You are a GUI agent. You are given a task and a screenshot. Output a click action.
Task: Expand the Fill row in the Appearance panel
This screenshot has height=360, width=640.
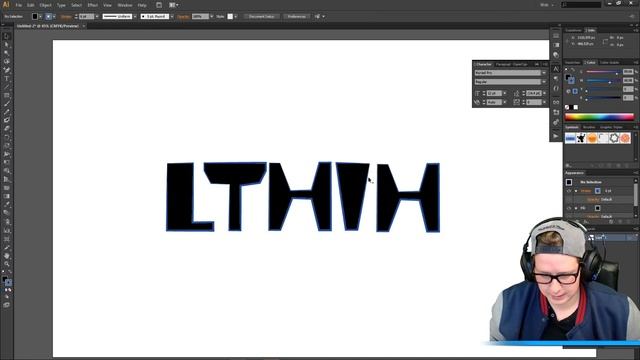point(576,208)
